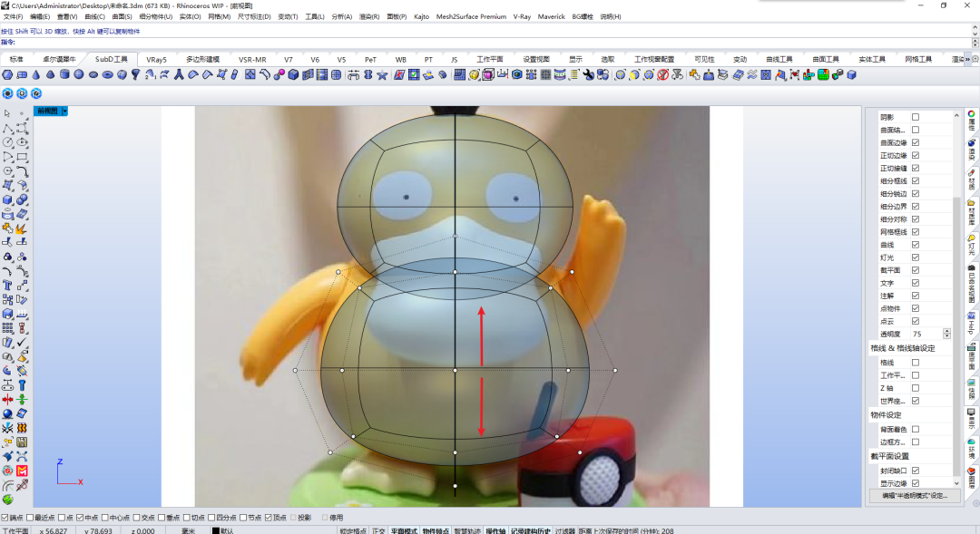The image size is (980, 534).
Task: Click the star-shaped toolbar icon
Action: (382, 75)
